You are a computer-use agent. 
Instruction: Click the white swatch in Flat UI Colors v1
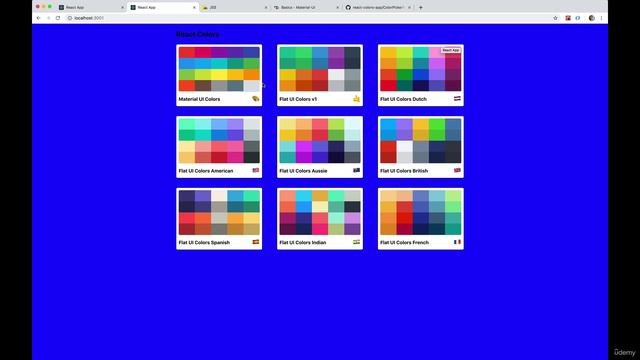click(x=336, y=75)
